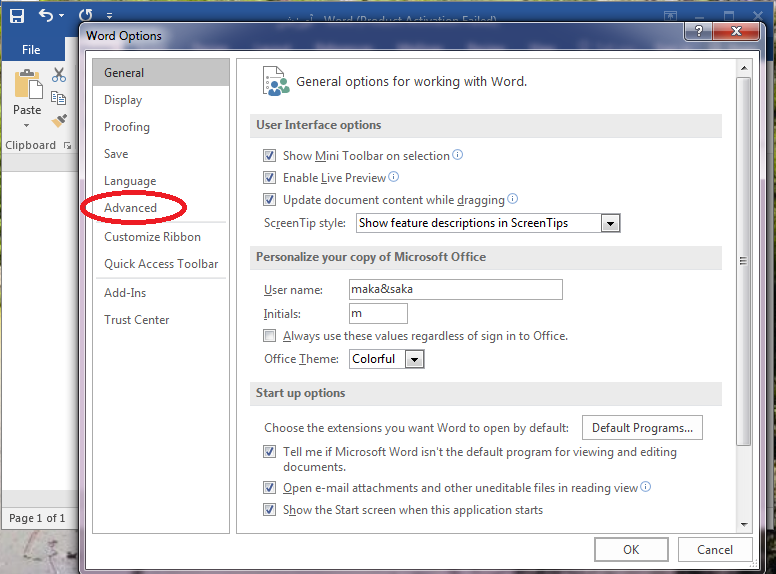The height and width of the screenshot is (574, 776).
Task: Click the Copy icon in Clipboard group
Action: point(58,97)
